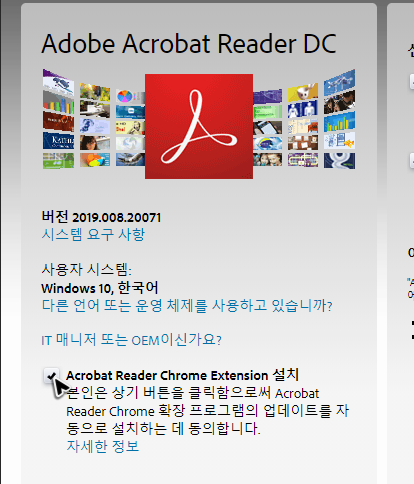Click the red Adobe Acrobat logo

199,126
